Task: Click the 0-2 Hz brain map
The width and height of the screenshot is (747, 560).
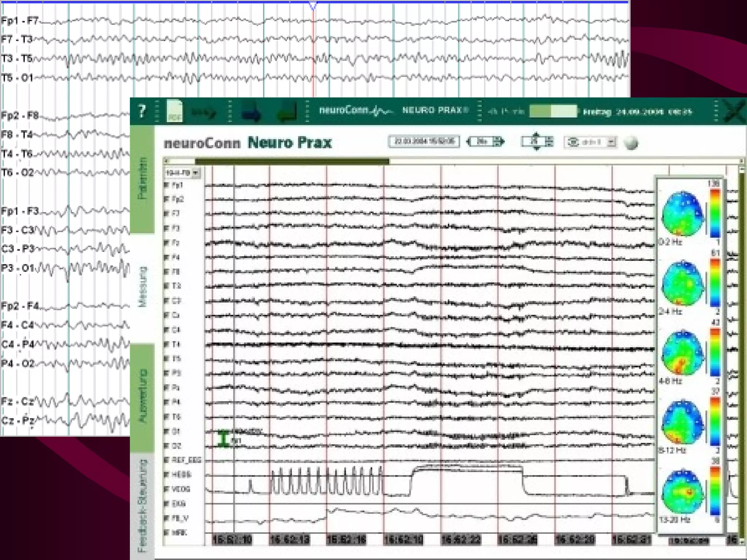Action: pyautogui.click(x=682, y=213)
